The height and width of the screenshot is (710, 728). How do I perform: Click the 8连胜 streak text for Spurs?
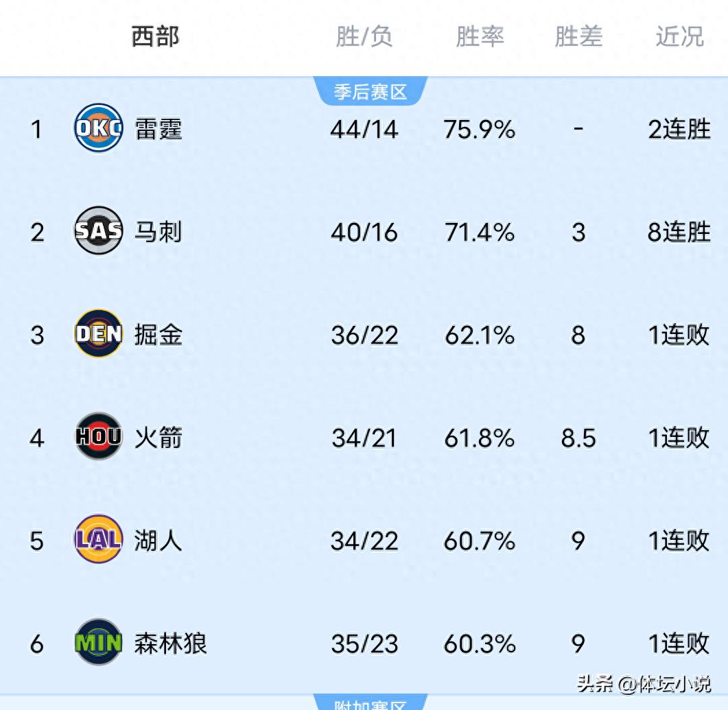pyautogui.click(x=679, y=232)
